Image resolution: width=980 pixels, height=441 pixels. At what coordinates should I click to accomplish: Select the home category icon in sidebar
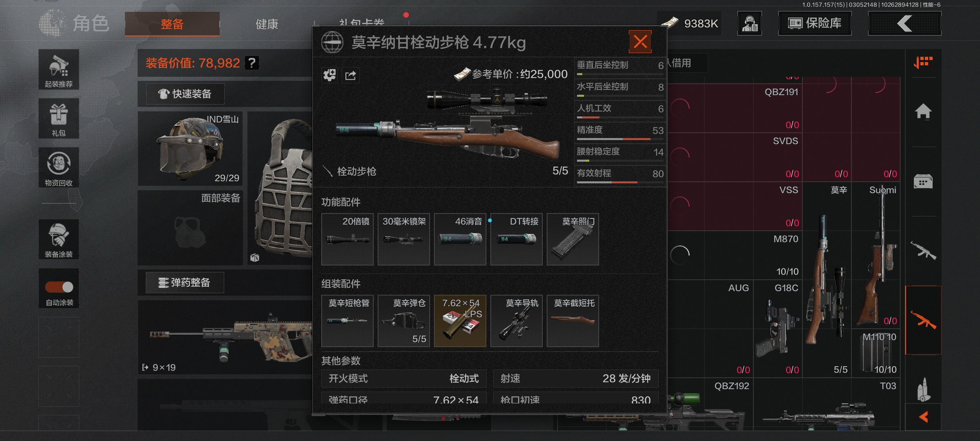(923, 111)
